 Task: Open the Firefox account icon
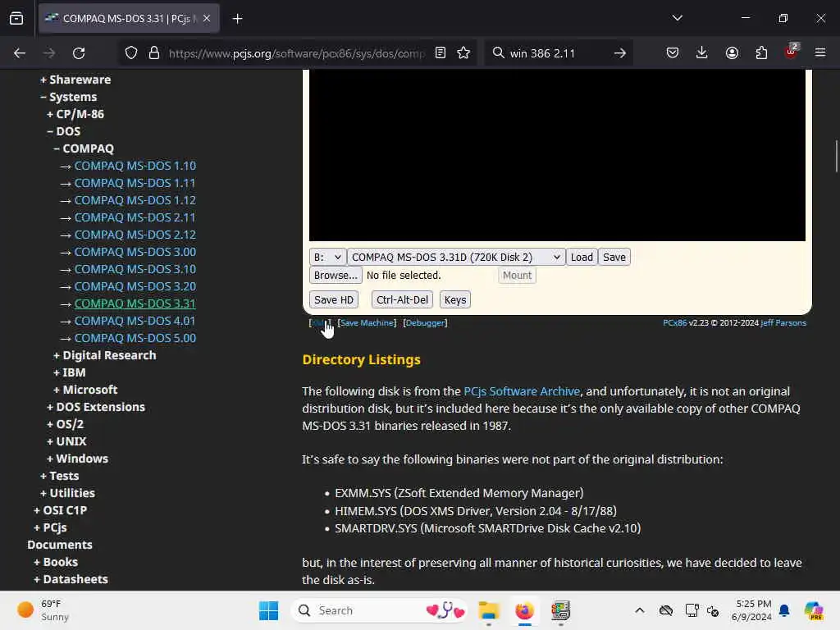pyautogui.click(x=732, y=52)
